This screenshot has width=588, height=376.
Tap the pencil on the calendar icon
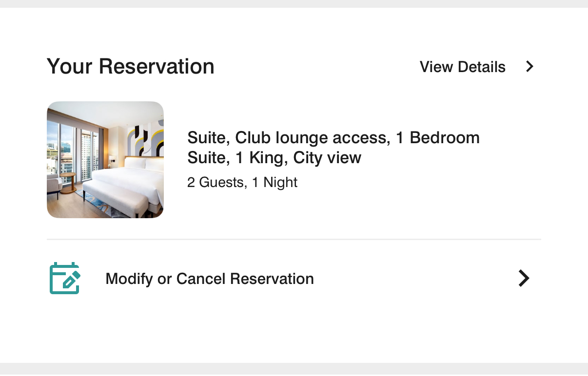[71, 280]
